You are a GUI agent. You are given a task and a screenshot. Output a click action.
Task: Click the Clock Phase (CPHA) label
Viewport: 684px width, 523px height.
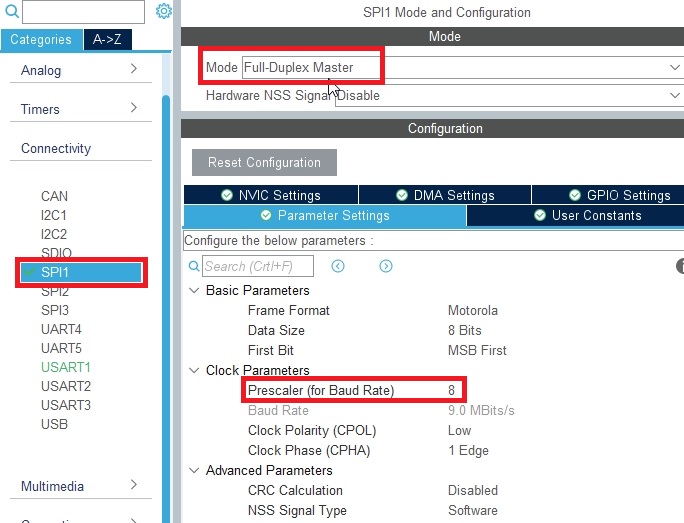[309, 451]
